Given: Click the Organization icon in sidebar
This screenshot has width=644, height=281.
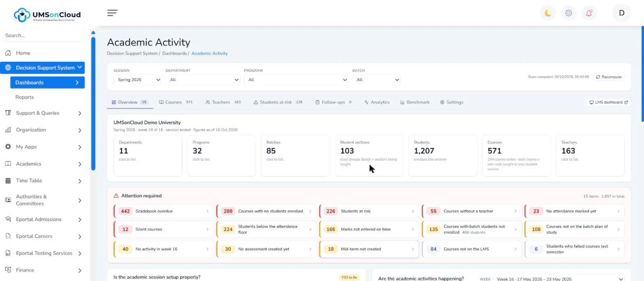Looking at the screenshot, I should point(8,130).
